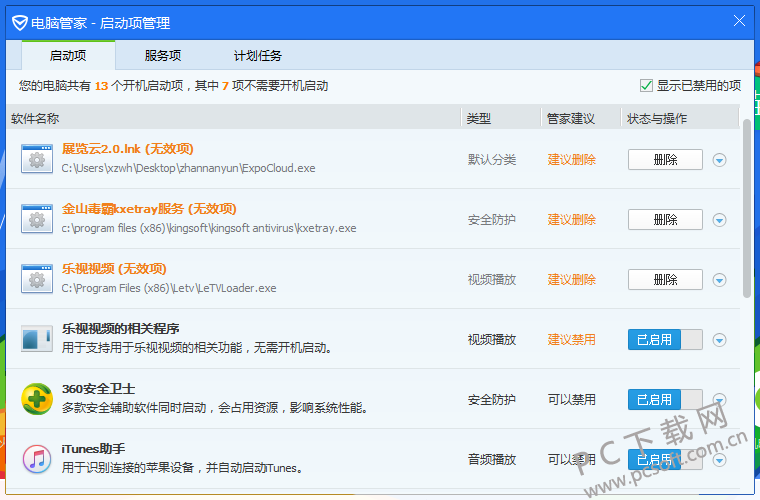Click the vertical scrollbar of the startup list
Viewport: 760px width, 500px height.
click(x=746, y=208)
